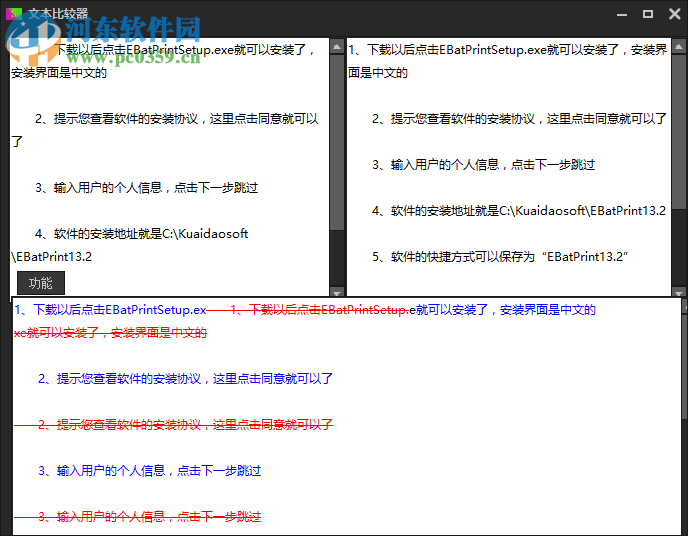Click right pane line '4、软件的安装地址就是C:\Kuaidaosoft\EBatPrint13.2'
This screenshot has width=688, height=536.
pos(519,211)
